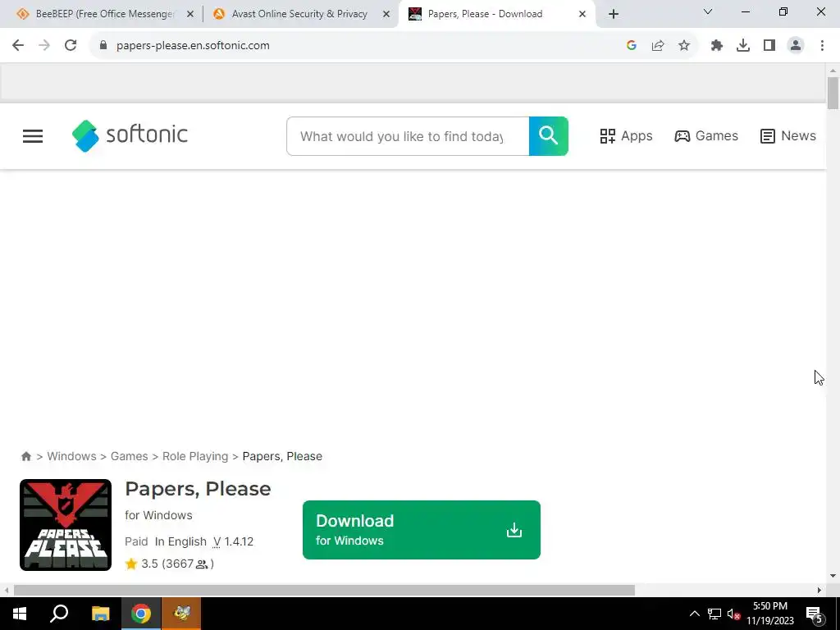Click the scroll down arrow
This screenshot has width=840, height=630.
[833, 577]
